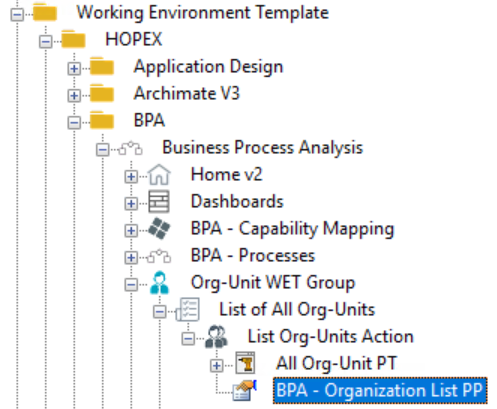Select the Business Process Analysis label
This screenshot has height=409, width=497.
[262, 148]
